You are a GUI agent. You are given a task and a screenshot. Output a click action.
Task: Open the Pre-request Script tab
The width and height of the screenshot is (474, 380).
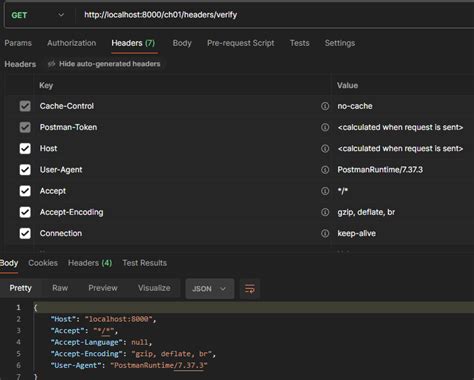coord(240,43)
